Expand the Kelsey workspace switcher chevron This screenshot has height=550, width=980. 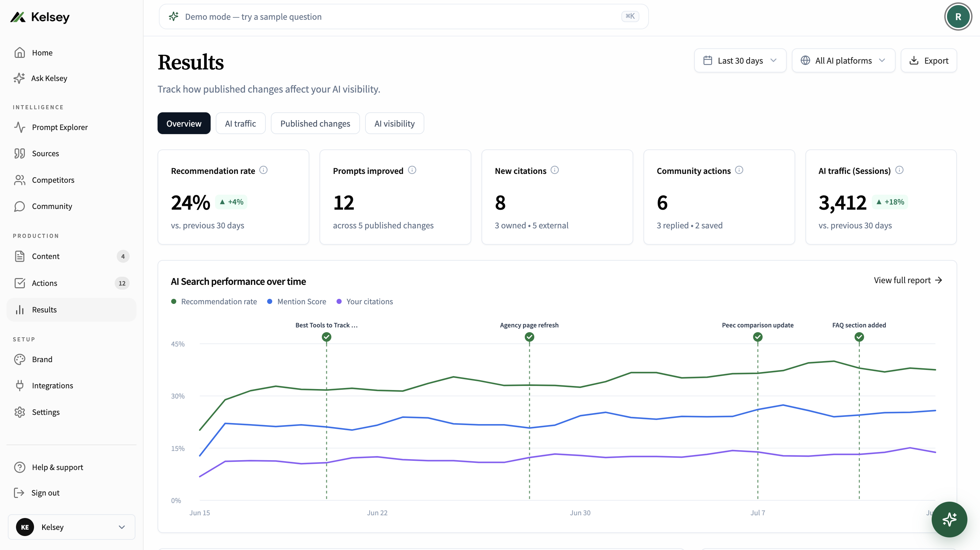click(x=122, y=527)
